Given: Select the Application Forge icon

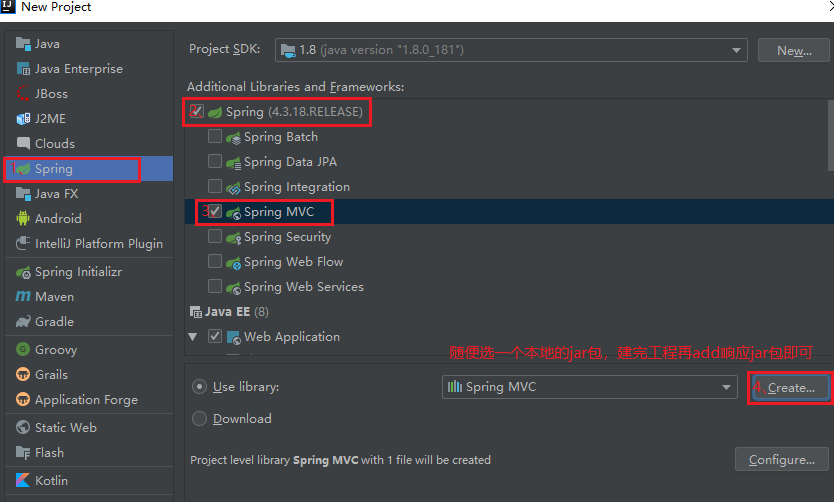Looking at the screenshot, I should (23, 399).
